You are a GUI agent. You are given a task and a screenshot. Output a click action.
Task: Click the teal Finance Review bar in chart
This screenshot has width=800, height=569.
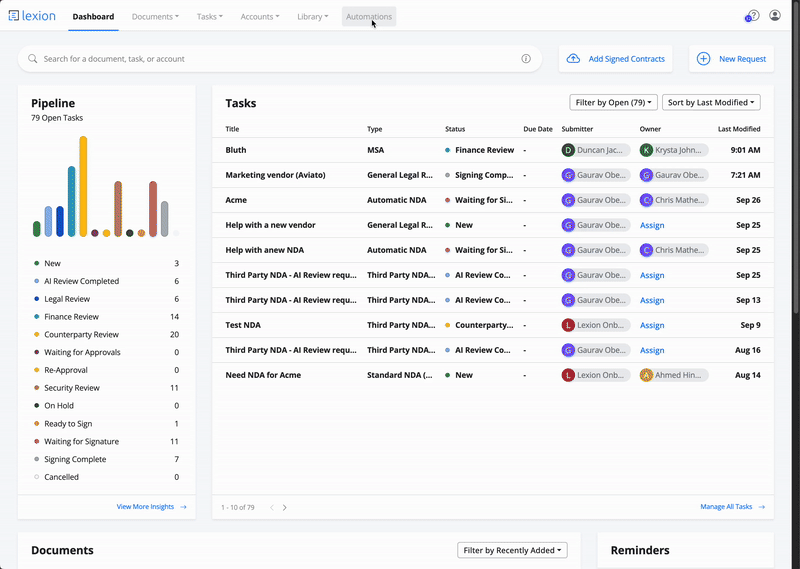click(71, 201)
